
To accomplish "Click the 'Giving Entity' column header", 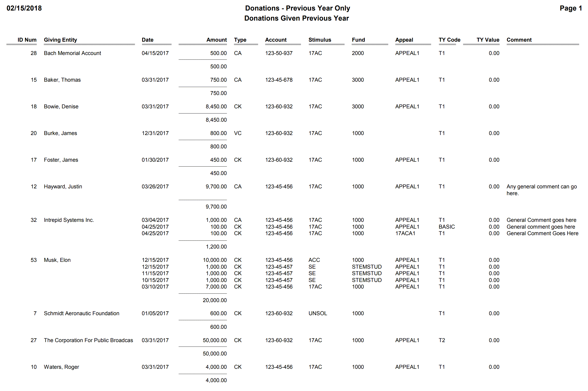I will pyautogui.click(x=61, y=40).
